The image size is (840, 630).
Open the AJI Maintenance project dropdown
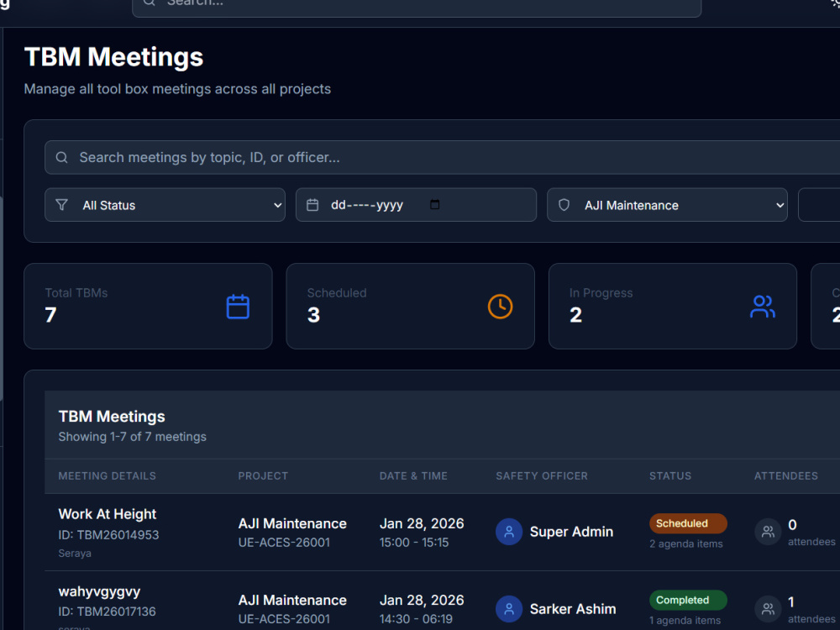point(667,205)
